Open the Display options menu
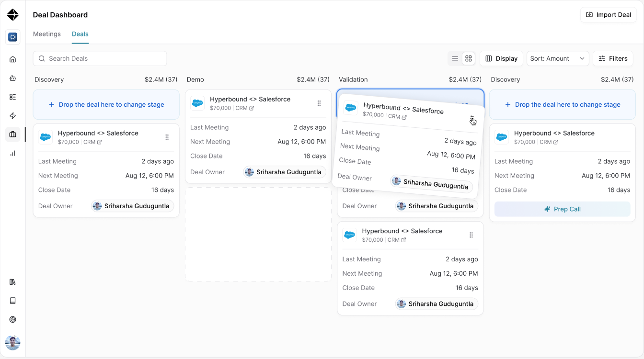Screen dimensions: 644x359 501,58
